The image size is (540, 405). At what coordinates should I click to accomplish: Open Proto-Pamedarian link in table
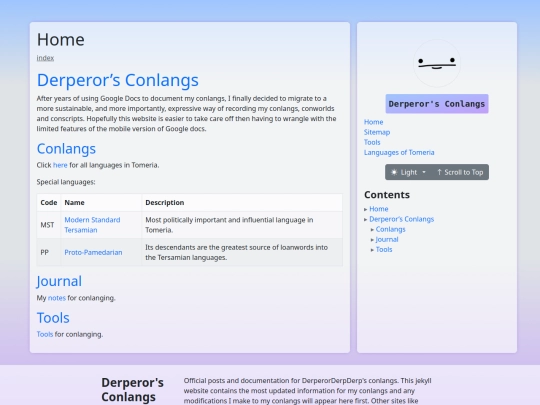(x=93, y=252)
